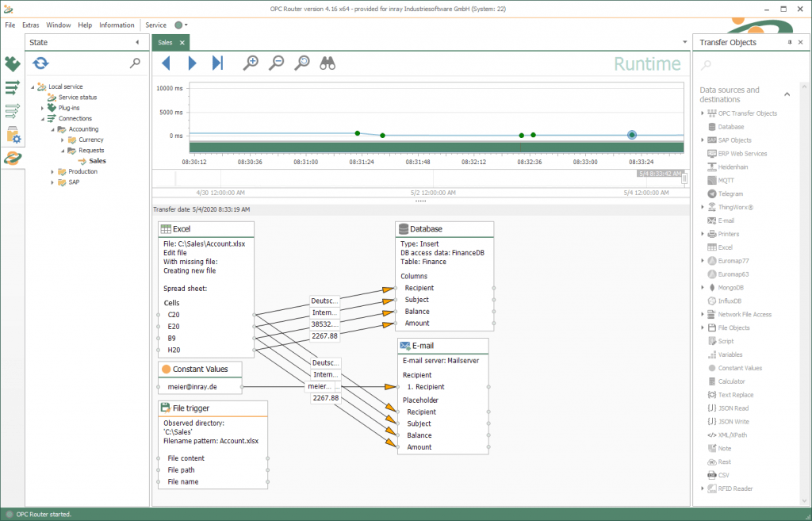Viewport: 812px width, 521px height.
Task: Open the connections arrows icon in left sidebar
Action: 13,87
